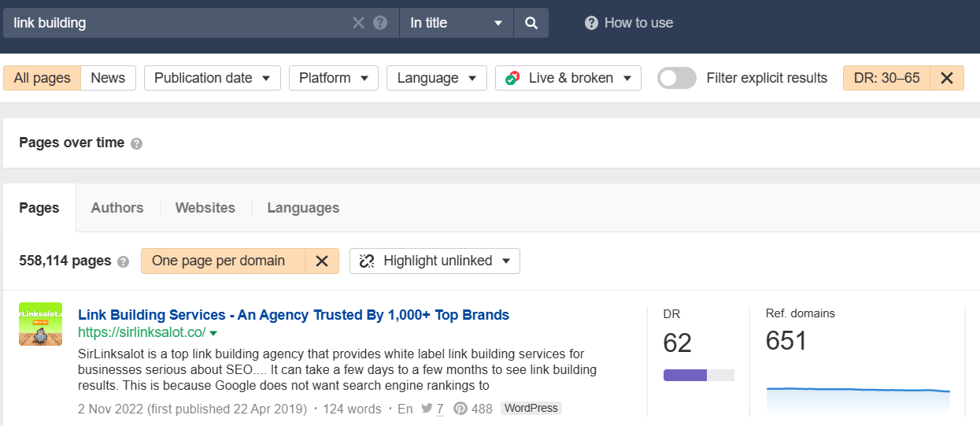Viewport: 980px width, 426px height.
Task: Click the Twitter share count icon
Action: click(427, 409)
